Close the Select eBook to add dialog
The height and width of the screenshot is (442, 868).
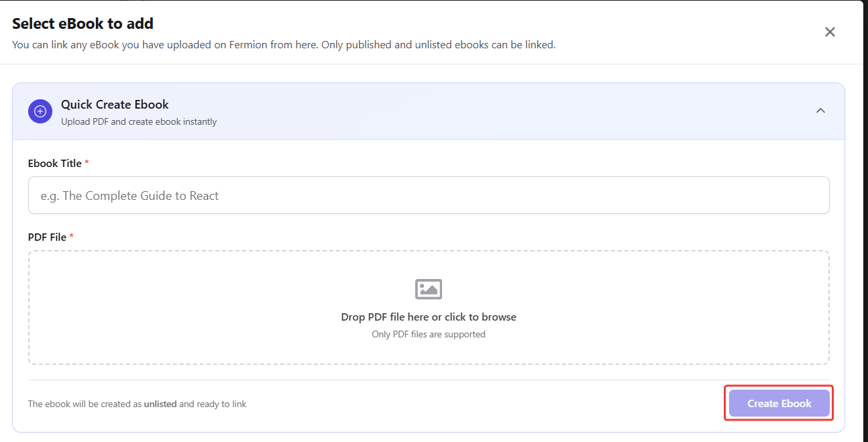click(830, 32)
